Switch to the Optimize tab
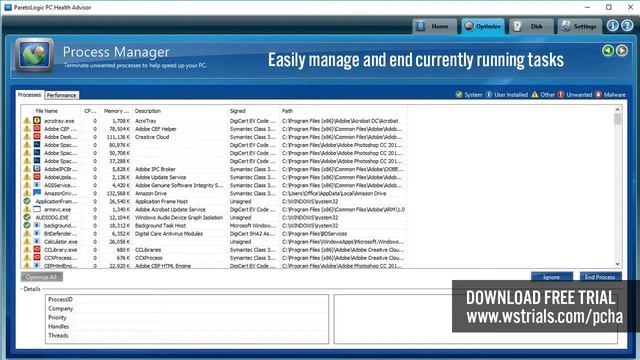Viewport: 640px width, 360px height. (483, 26)
